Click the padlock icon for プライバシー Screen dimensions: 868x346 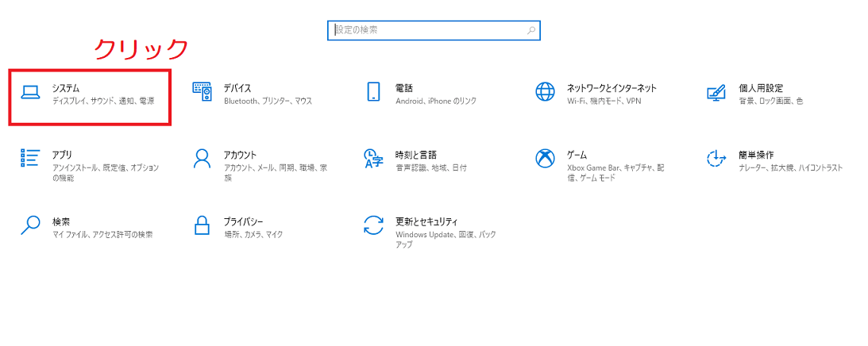(202, 225)
